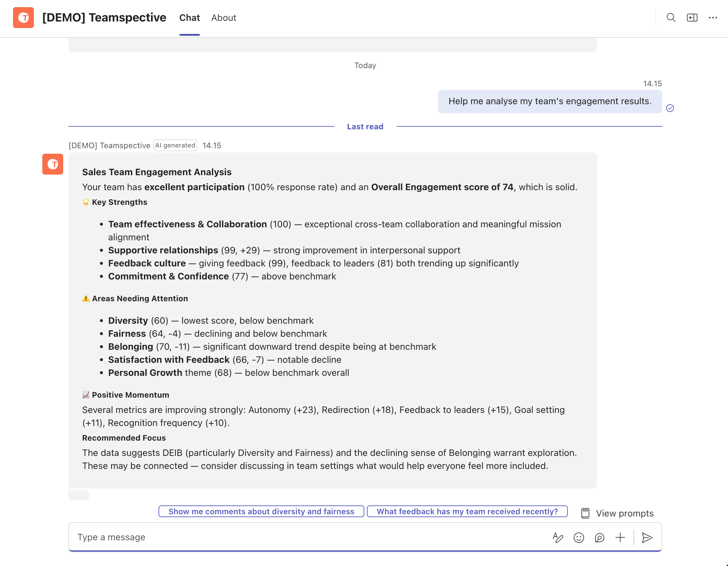Click the Teamspective bot avatar beside message
728x566 pixels.
[53, 164]
